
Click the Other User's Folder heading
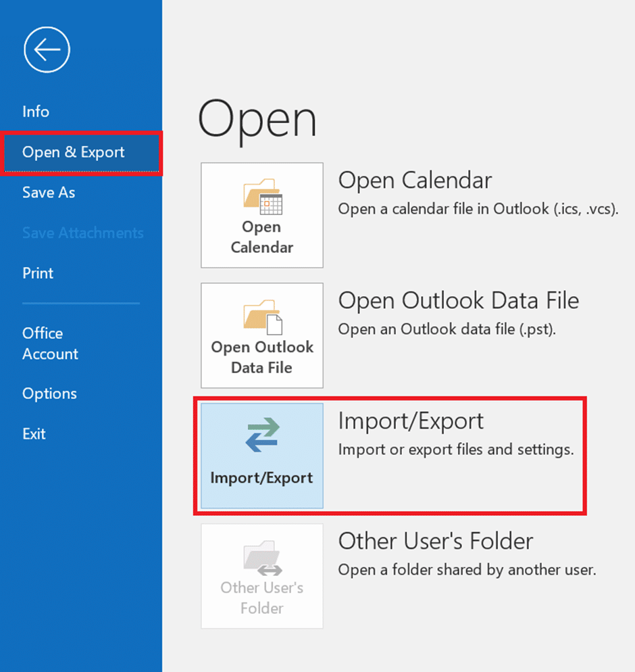pyautogui.click(x=434, y=541)
